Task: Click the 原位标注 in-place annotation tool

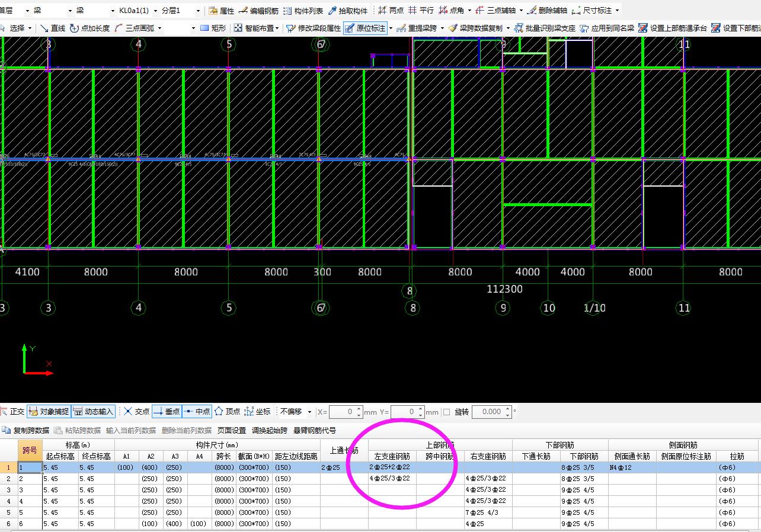Action: pyautogui.click(x=365, y=28)
